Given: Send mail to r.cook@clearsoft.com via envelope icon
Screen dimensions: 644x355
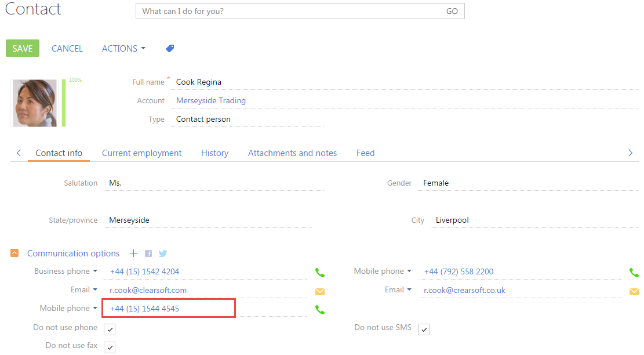Looking at the screenshot, I should tap(320, 292).
